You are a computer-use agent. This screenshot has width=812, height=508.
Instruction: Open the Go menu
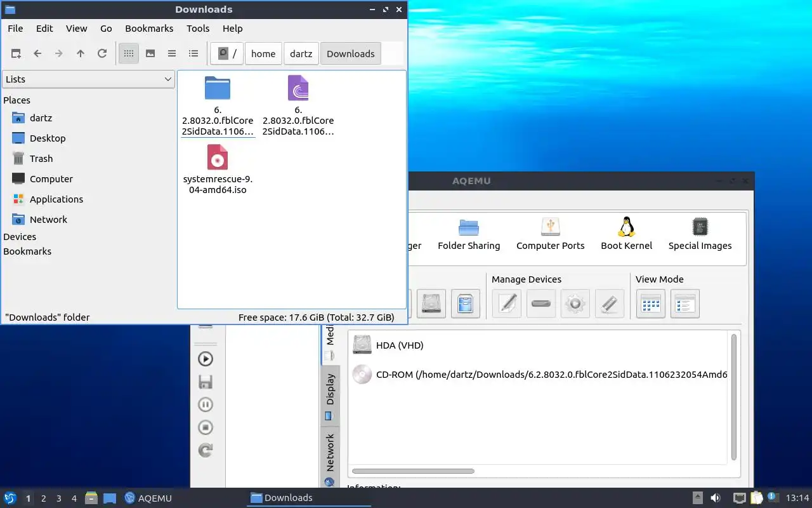click(106, 29)
